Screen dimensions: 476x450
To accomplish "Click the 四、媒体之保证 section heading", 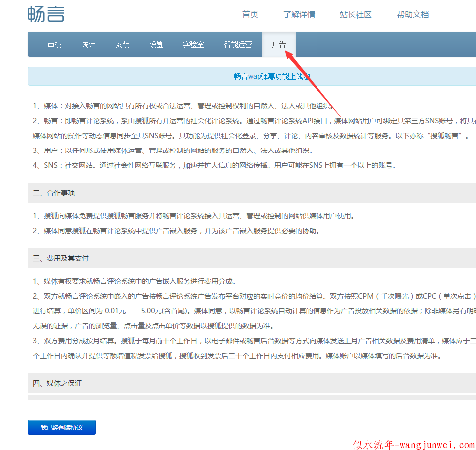I will pos(57,383).
